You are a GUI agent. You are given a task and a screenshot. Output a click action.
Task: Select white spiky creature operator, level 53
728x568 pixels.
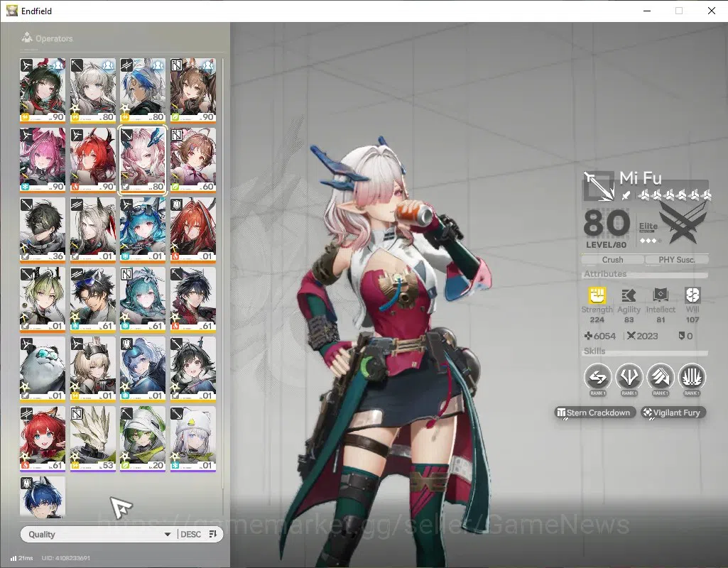pyautogui.click(x=93, y=439)
